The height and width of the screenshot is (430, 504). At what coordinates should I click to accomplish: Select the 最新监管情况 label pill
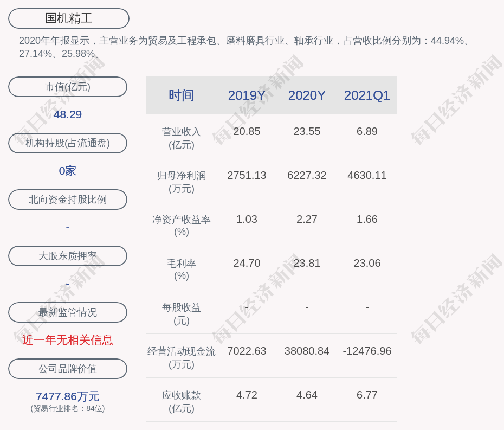click(x=68, y=312)
